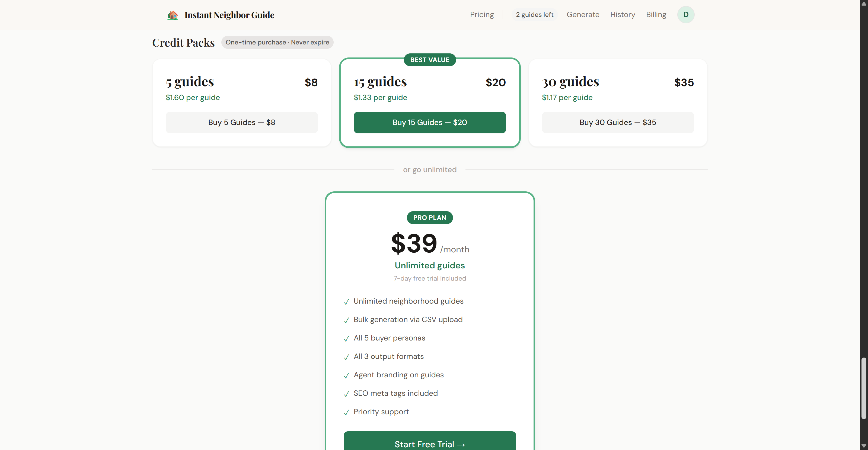Click the house logo icon

click(173, 15)
